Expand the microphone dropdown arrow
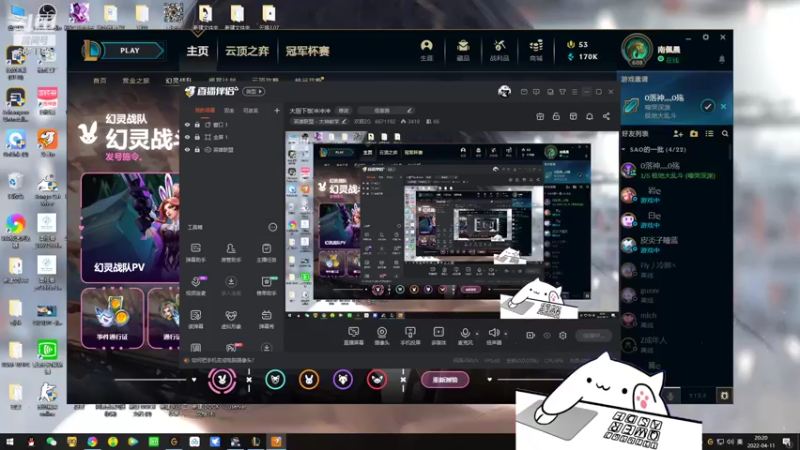 pos(477,334)
